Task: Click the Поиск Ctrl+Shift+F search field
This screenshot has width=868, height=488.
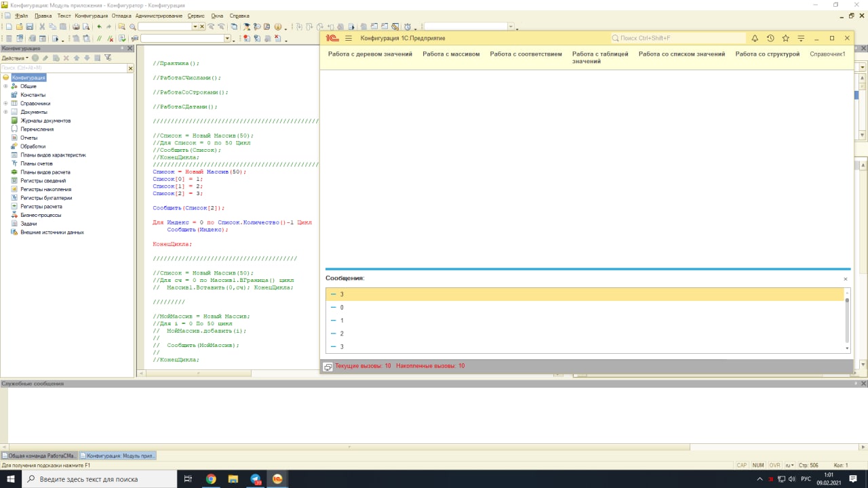Action: pos(678,39)
